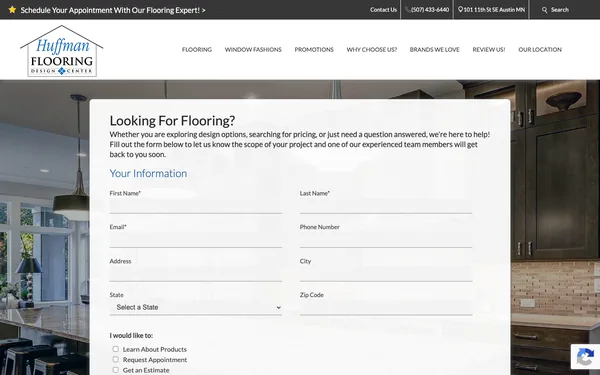Viewport: 600px width, 375px height.
Task: Tick the Request Appointment checkbox
Action: (116, 359)
